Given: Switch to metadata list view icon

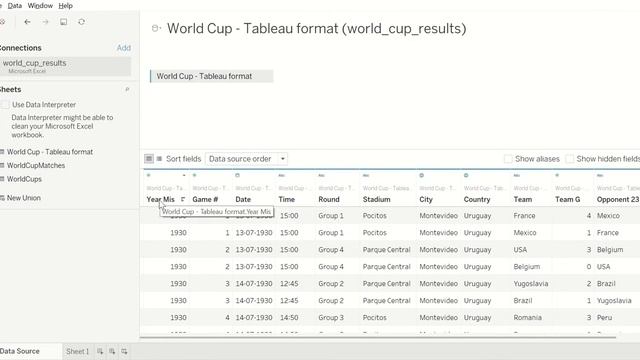Looking at the screenshot, I should click(159, 158).
